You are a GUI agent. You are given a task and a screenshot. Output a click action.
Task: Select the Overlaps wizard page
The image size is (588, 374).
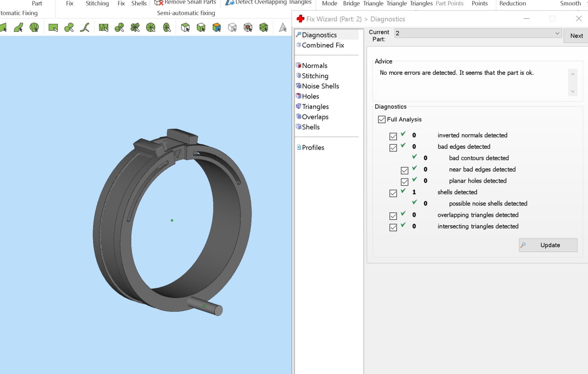pos(315,117)
